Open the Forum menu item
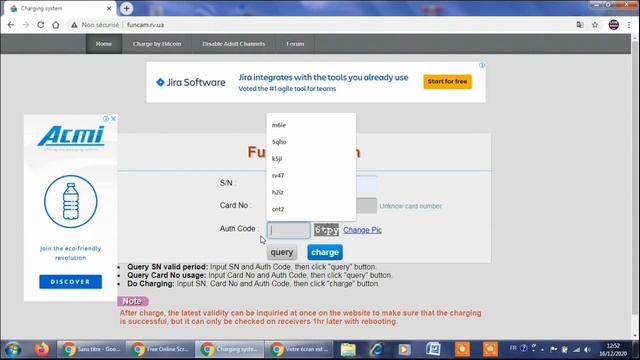Screen dimensions: 640x360 coord(295,44)
